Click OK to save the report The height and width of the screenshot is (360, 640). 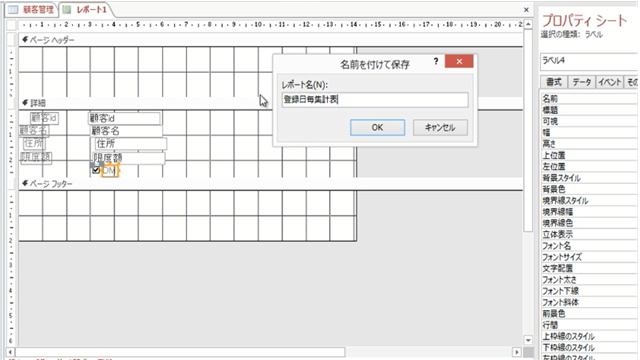click(x=378, y=127)
